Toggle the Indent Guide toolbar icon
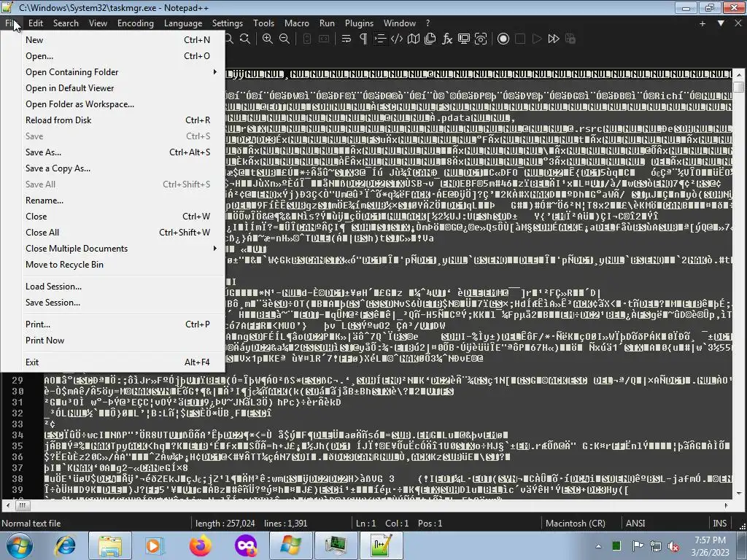Screen dimensions: 747x560 pos(379,39)
